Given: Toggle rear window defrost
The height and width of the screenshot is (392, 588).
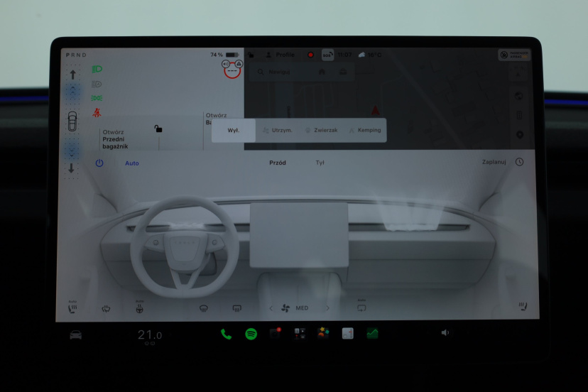Looking at the screenshot, I should click(236, 308).
